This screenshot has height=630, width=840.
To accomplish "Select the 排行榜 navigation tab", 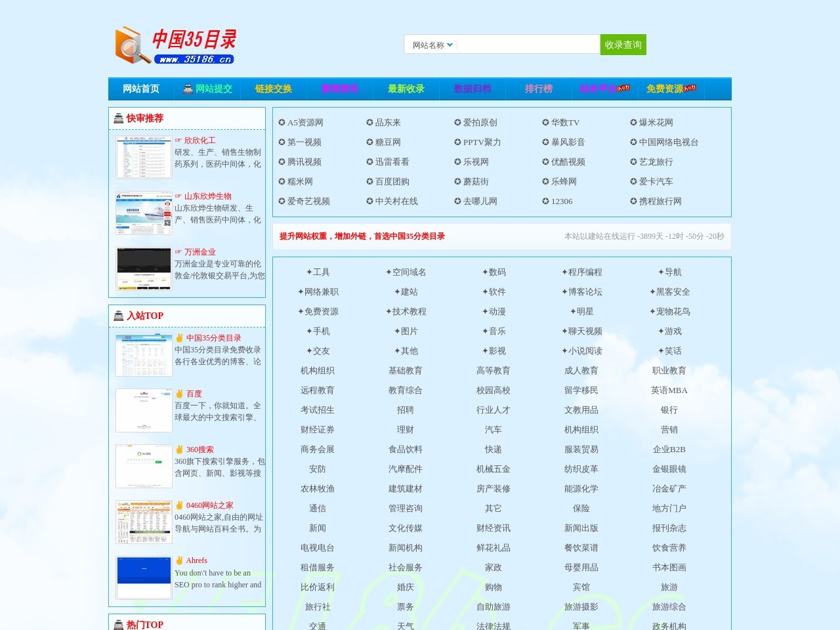I will tap(538, 89).
